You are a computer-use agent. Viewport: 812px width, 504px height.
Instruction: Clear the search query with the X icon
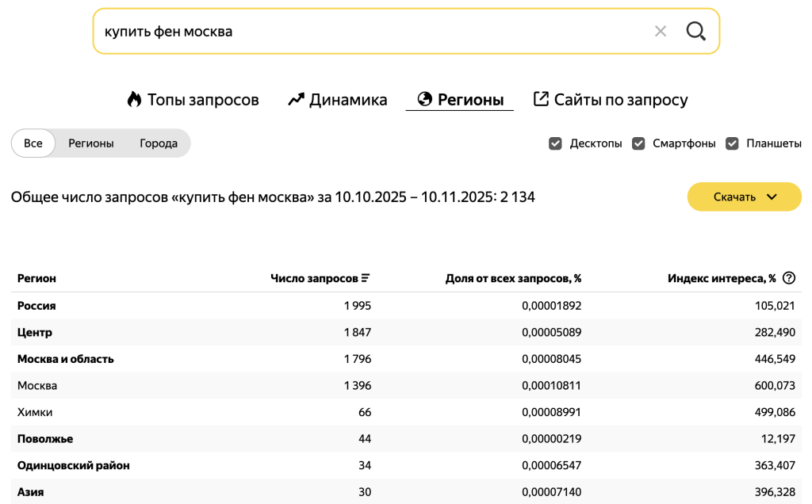coord(661,31)
